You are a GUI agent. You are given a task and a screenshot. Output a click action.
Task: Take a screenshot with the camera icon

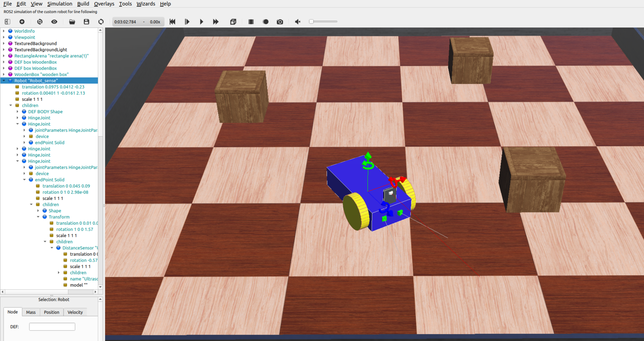(x=280, y=22)
